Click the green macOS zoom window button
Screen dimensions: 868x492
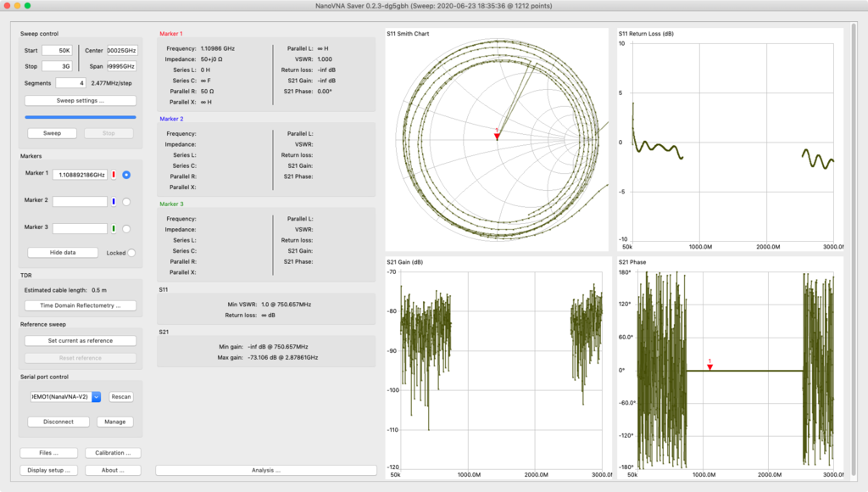[27, 6]
